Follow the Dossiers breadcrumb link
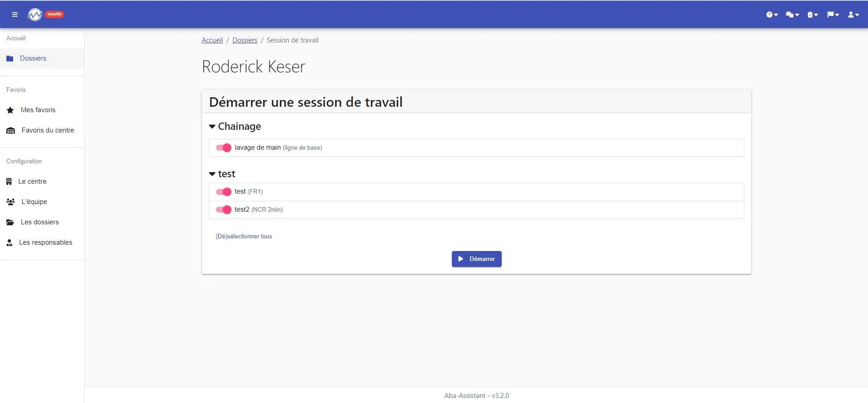The width and height of the screenshot is (868, 403). click(x=245, y=40)
